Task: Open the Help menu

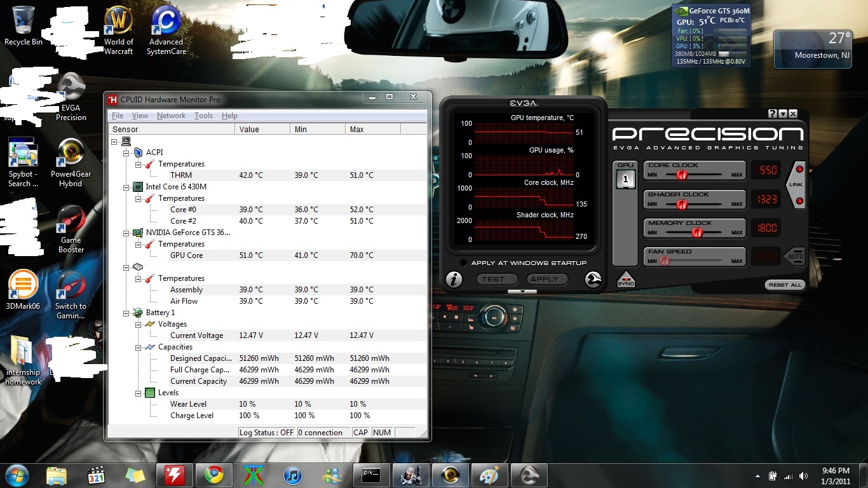Action: tap(229, 116)
